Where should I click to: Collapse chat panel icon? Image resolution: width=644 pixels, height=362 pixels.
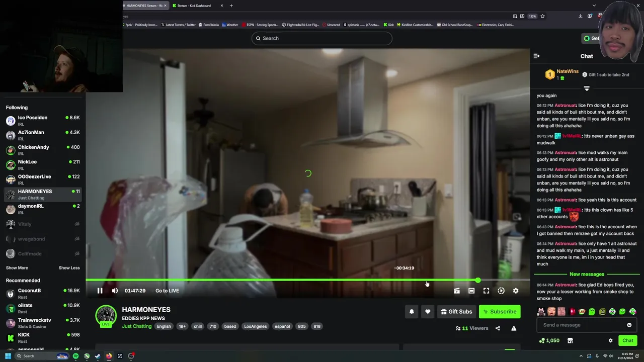pos(536,56)
